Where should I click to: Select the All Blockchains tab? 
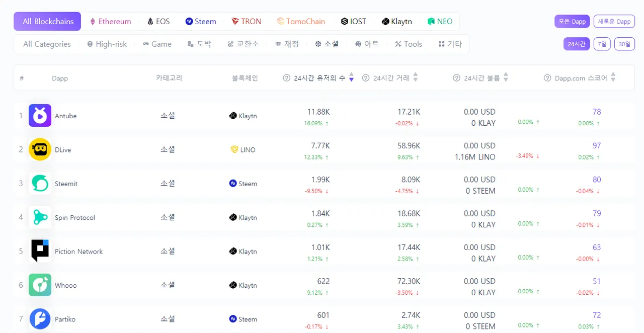(47, 21)
